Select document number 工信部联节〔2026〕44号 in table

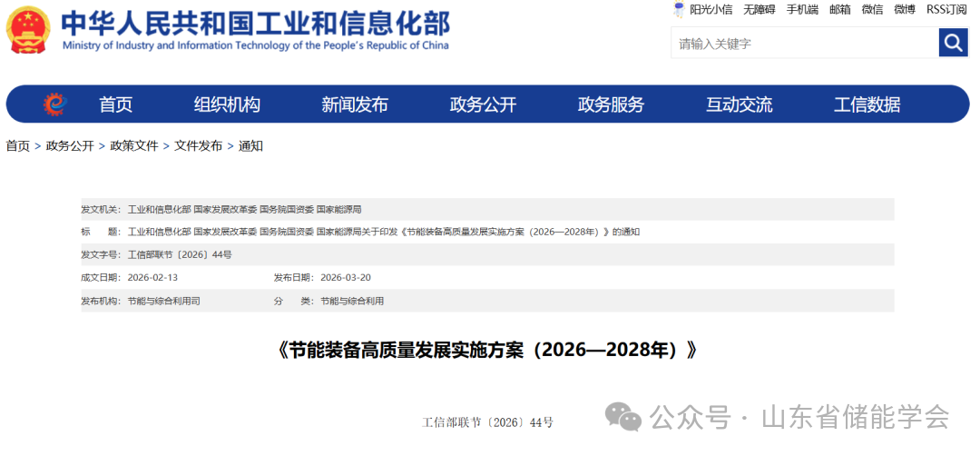tap(180, 254)
